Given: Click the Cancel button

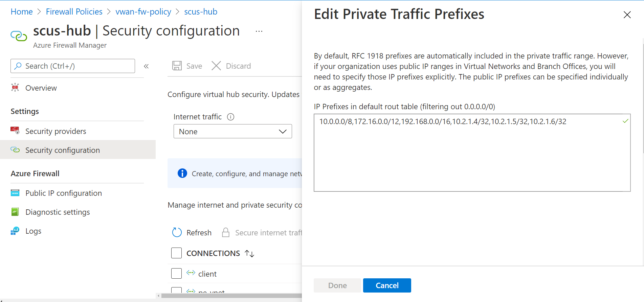Looking at the screenshot, I should pyautogui.click(x=387, y=285).
